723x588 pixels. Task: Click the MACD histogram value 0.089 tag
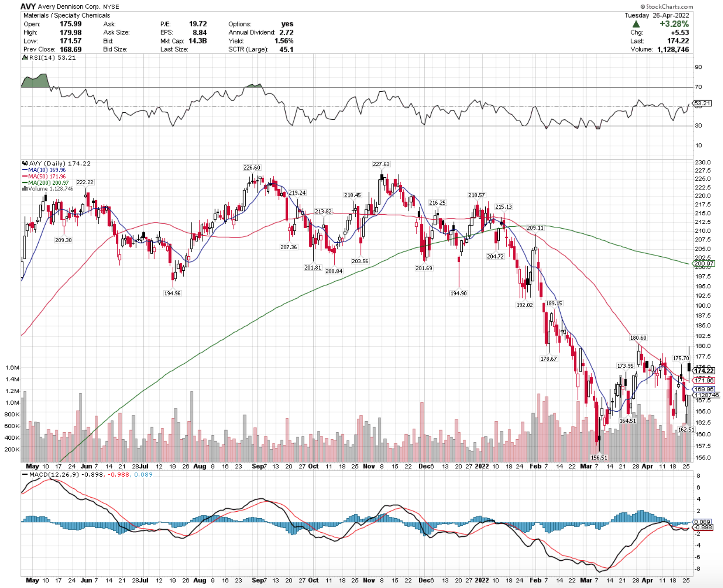[x=702, y=522]
